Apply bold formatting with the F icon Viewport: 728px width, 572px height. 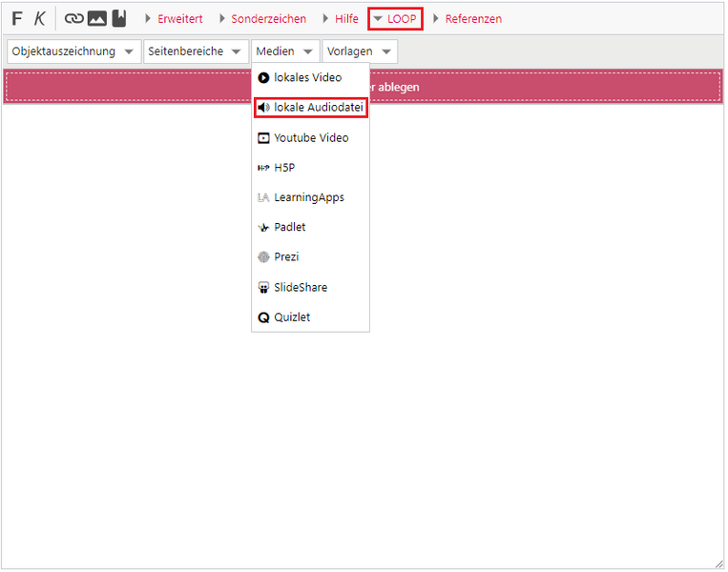click(17, 18)
